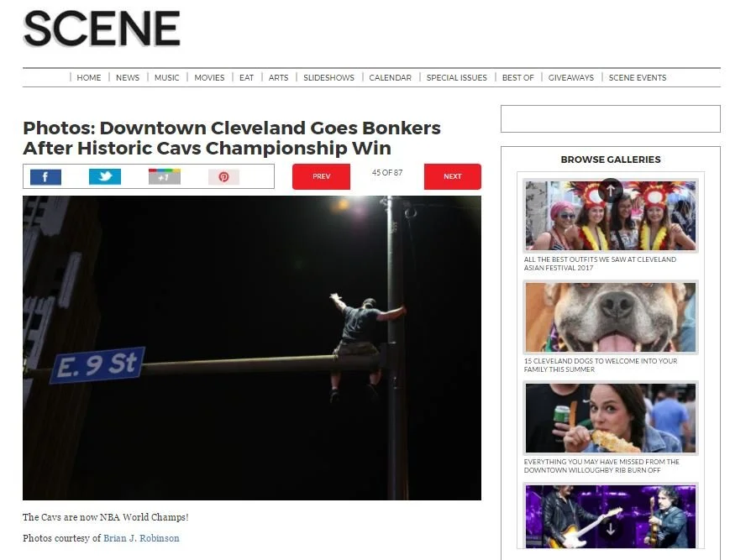Viewport: 730px width, 560px height.
Task: Click the E. 9 St slideshow photo
Action: (x=252, y=348)
